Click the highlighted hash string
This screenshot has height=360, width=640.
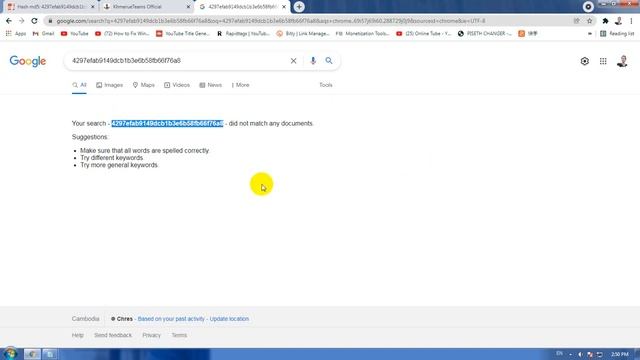167,123
